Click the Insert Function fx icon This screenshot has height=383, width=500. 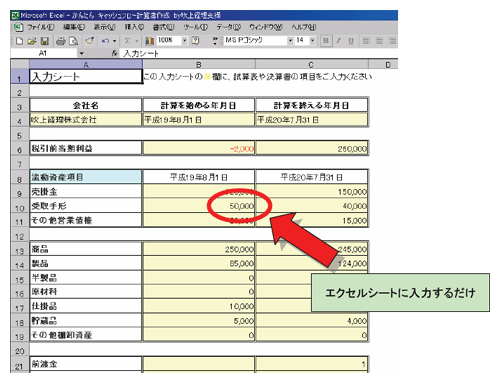[x=114, y=53]
